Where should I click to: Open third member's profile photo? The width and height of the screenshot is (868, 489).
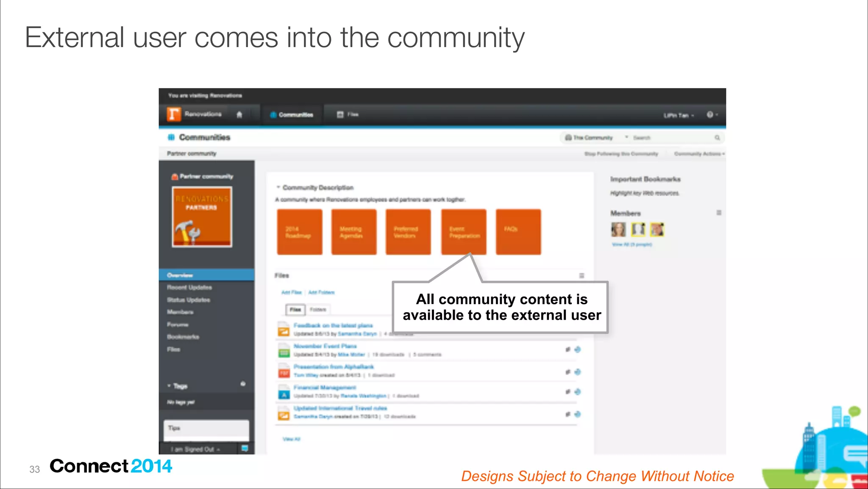[657, 229]
